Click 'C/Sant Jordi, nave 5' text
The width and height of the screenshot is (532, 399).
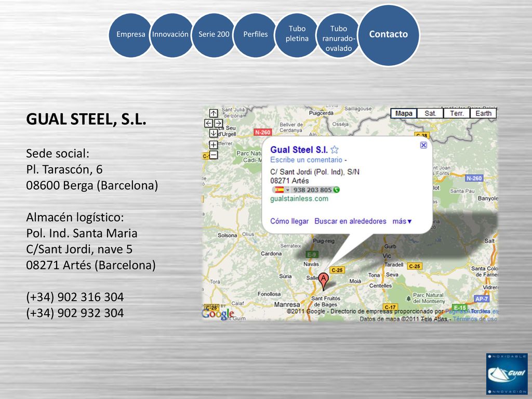[x=79, y=249]
